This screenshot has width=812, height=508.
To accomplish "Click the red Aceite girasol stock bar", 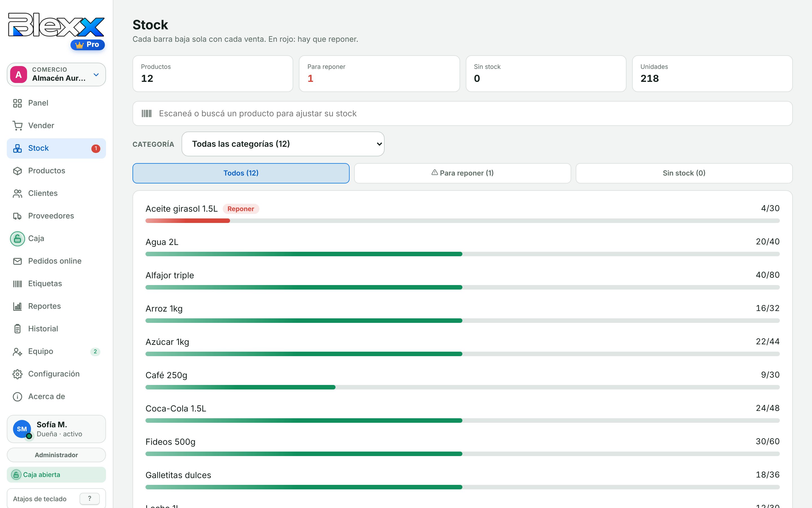I will (187, 221).
